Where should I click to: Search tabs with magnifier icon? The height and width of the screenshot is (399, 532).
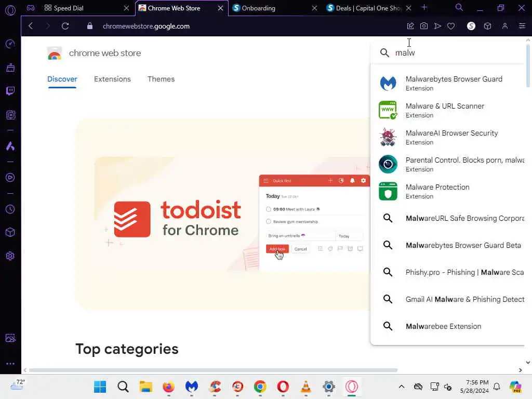pyautogui.click(x=459, y=7)
